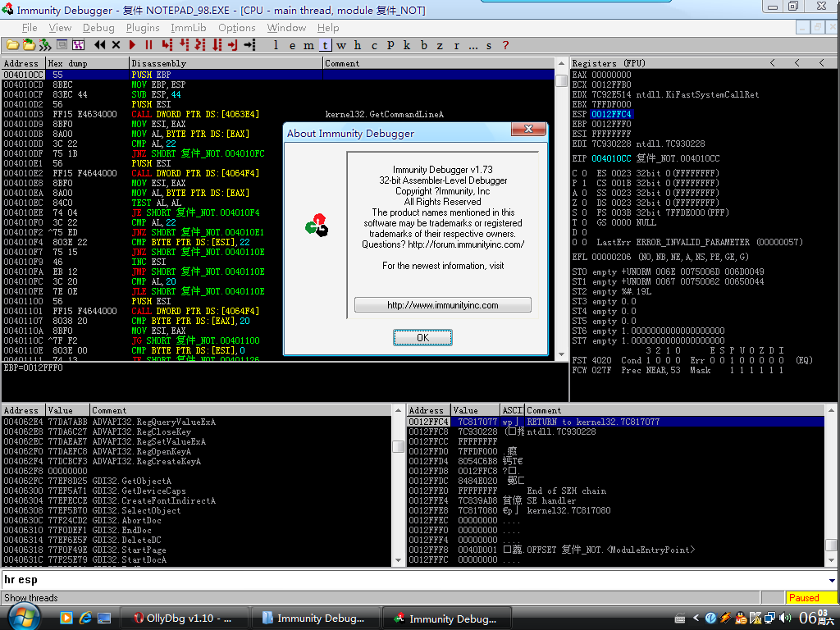Select stack row RETURN to kernel32.7C817077
840x630 pixels.
tap(615, 422)
